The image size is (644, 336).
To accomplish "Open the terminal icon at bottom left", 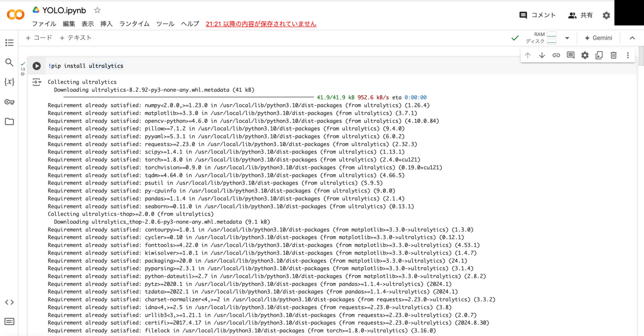I will coord(9,321).
